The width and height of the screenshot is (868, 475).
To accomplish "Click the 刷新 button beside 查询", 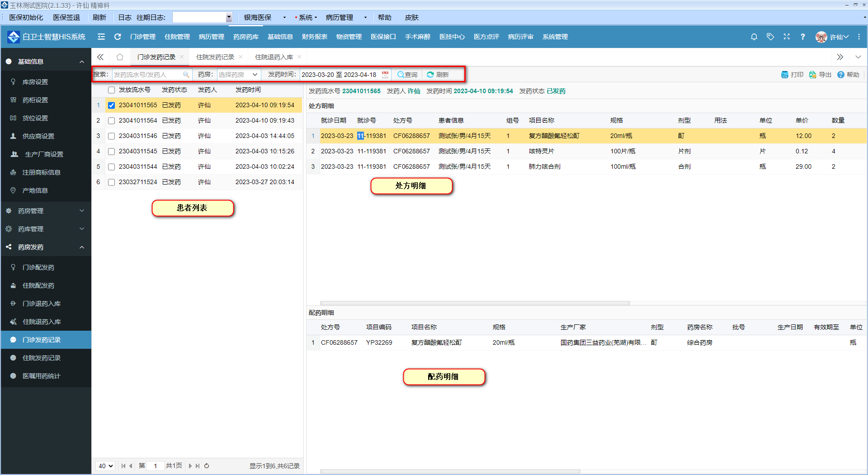I will [438, 75].
